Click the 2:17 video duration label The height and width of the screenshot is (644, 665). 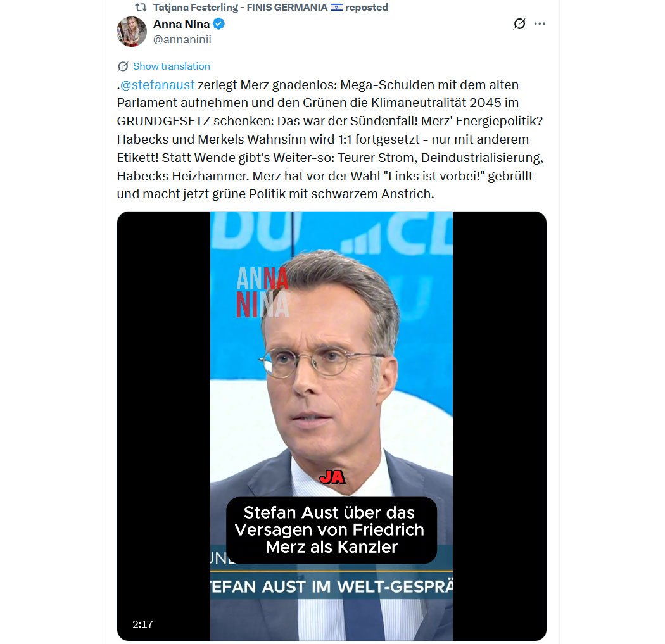(x=142, y=624)
